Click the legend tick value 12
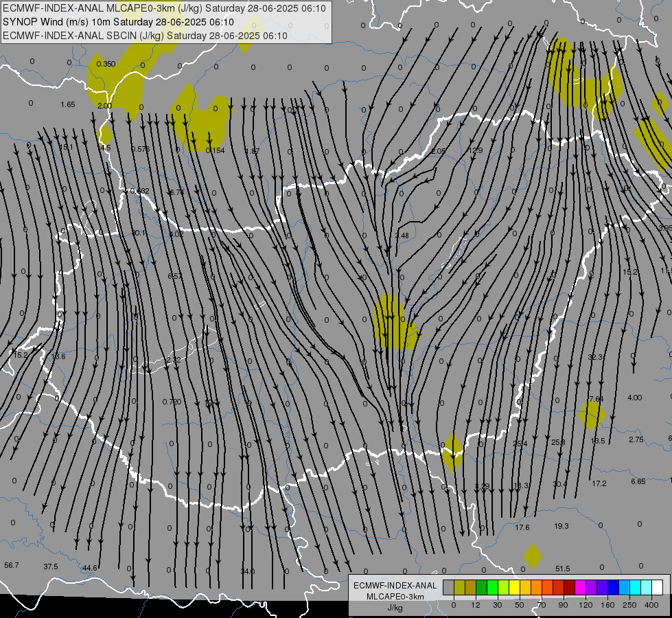This screenshot has width=672, height=618. [475, 605]
